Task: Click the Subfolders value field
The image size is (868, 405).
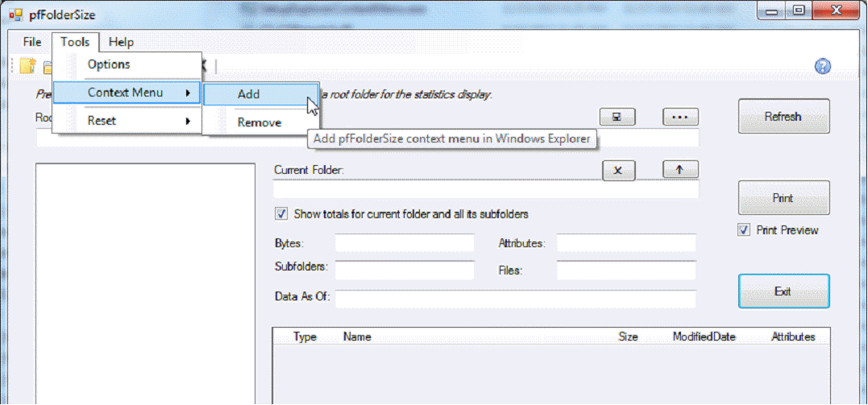Action: (405, 270)
